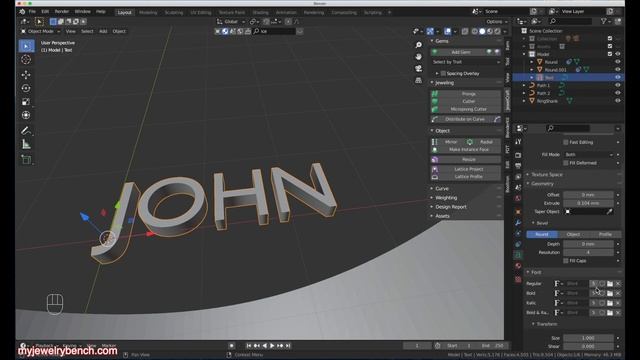Screen dimensions: 640x360
Task: Uncheck the Model collection checkbox in outliner
Action: [610, 54]
